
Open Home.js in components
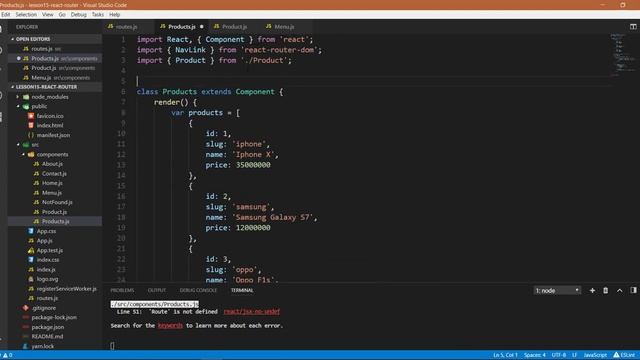52,183
